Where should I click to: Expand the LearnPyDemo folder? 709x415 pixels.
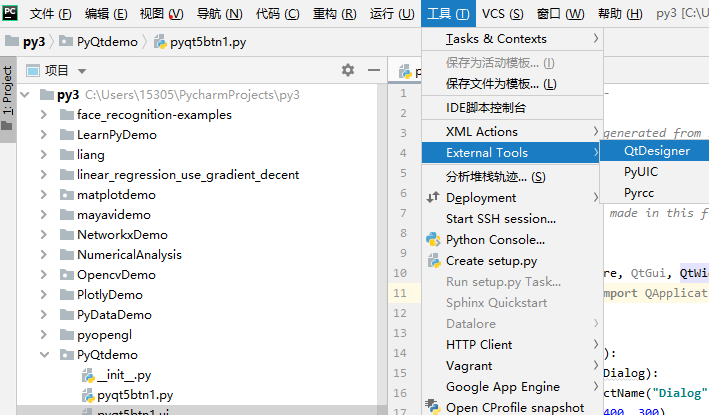click(43, 134)
